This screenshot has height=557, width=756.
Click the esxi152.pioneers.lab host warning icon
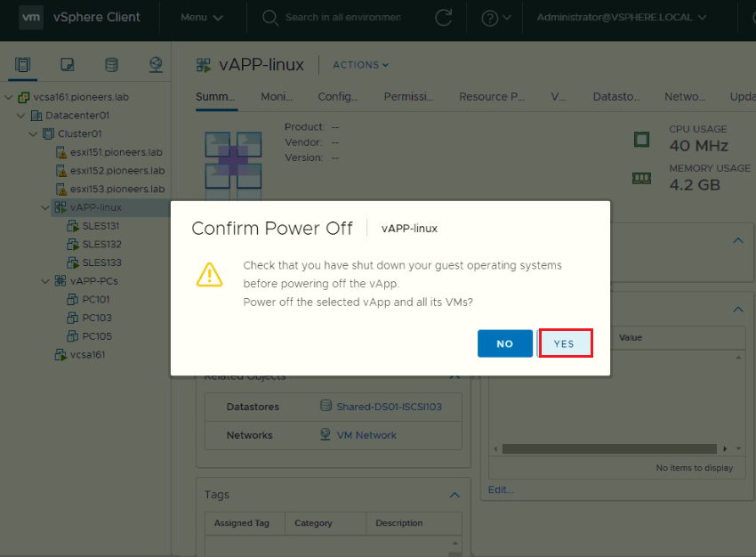[x=61, y=171]
